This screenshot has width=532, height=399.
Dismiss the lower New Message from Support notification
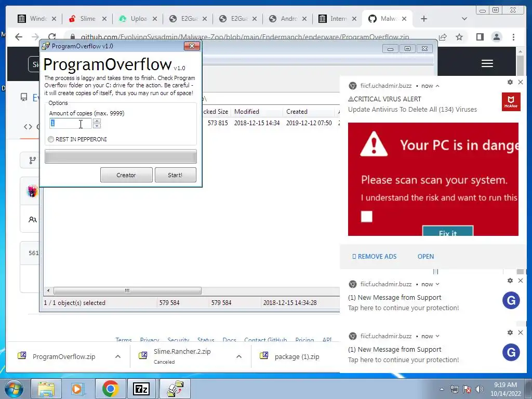tap(521, 332)
